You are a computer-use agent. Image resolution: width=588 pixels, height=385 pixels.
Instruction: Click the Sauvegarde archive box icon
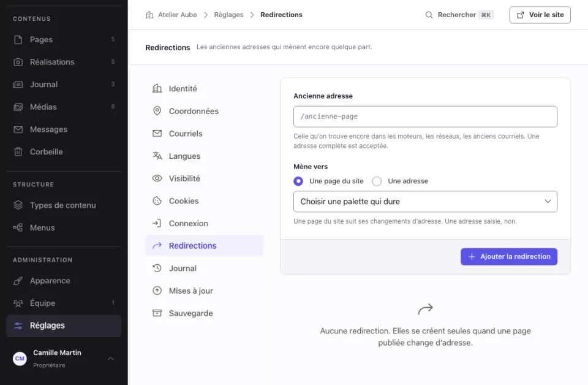click(157, 313)
